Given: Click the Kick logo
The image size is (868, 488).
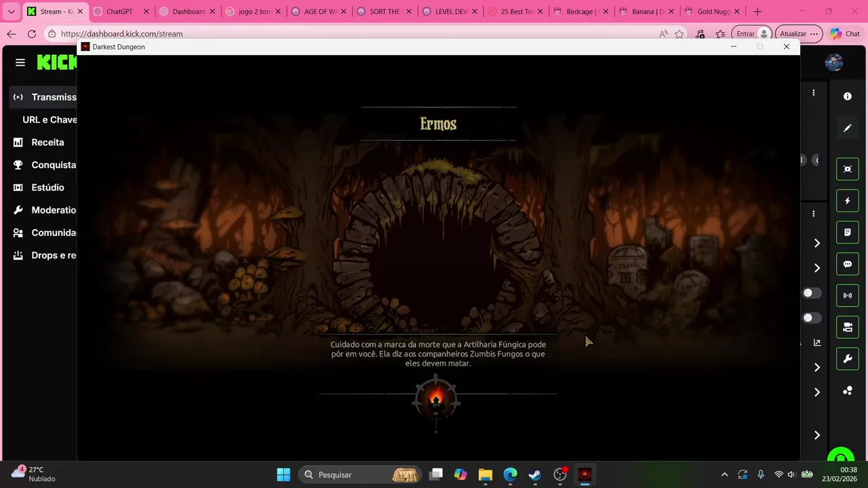Looking at the screenshot, I should click(57, 62).
